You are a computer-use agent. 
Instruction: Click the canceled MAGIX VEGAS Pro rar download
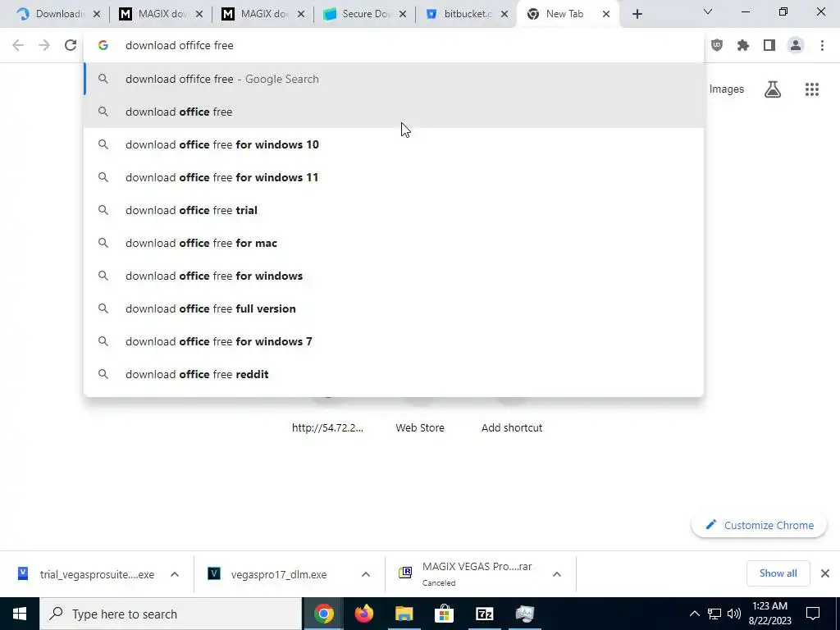[x=465, y=573]
